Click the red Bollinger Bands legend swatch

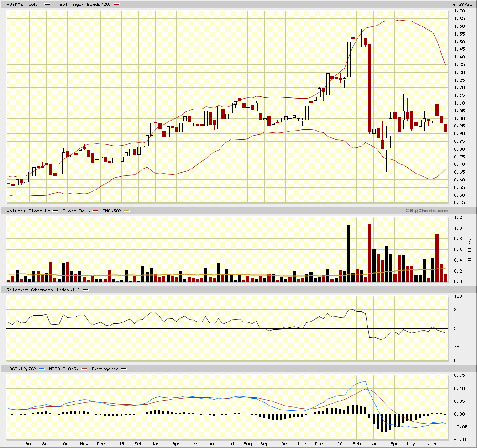117,4
